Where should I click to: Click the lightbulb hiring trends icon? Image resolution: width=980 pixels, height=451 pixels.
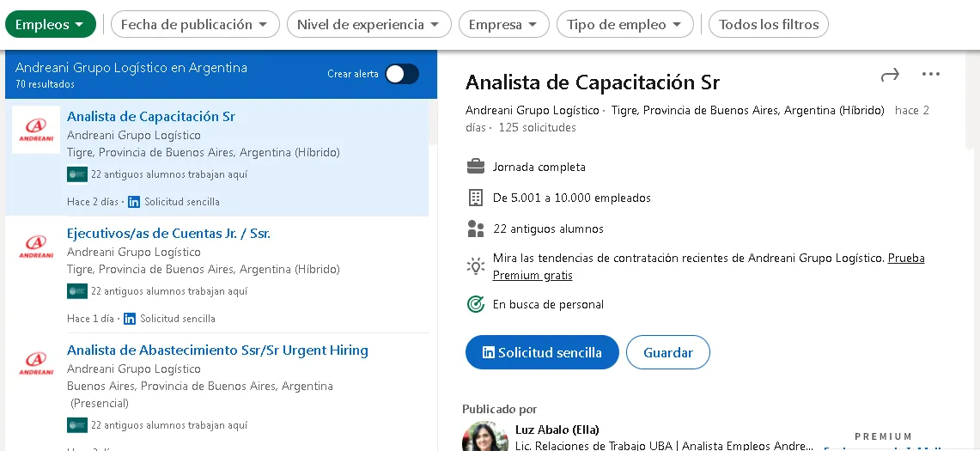[x=476, y=265]
